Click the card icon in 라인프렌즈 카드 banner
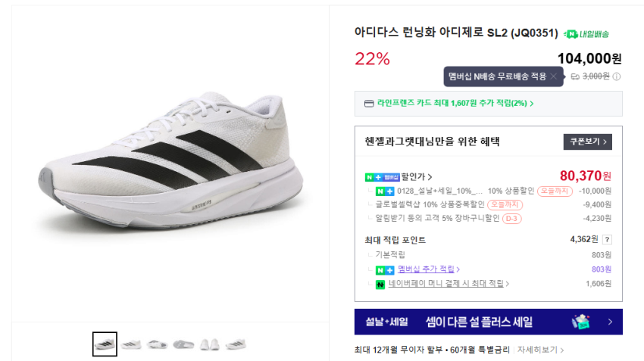This screenshot has width=644, height=361. click(369, 104)
